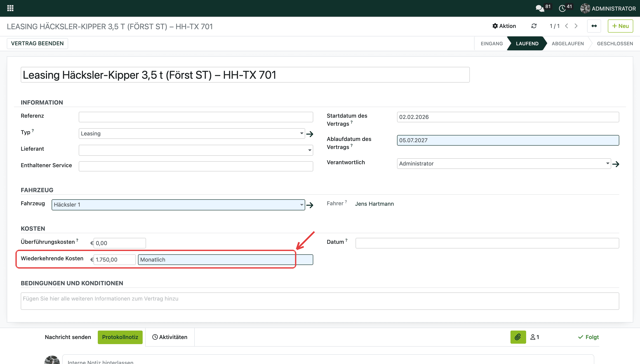Set status to Eingang
Image resolution: width=640 pixels, height=364 pixels.
click(x=491, y=44)
